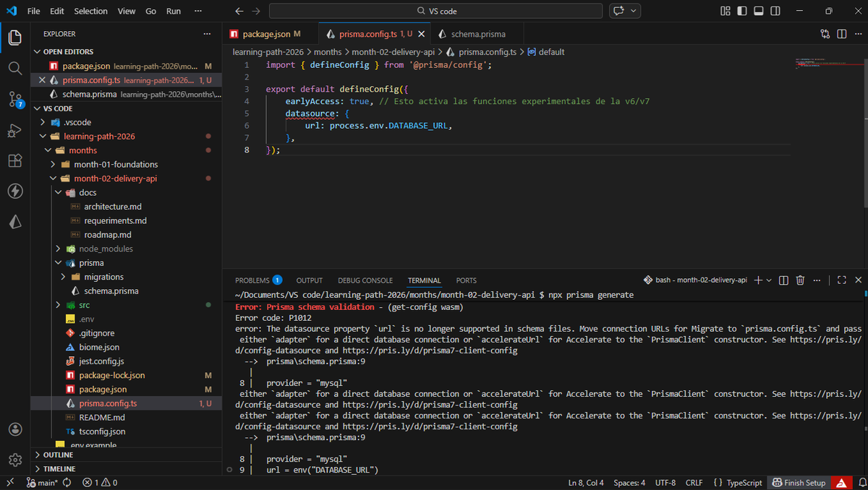Split the editor to the right
This screenshot has width=868, height=490.
[841, 34]
